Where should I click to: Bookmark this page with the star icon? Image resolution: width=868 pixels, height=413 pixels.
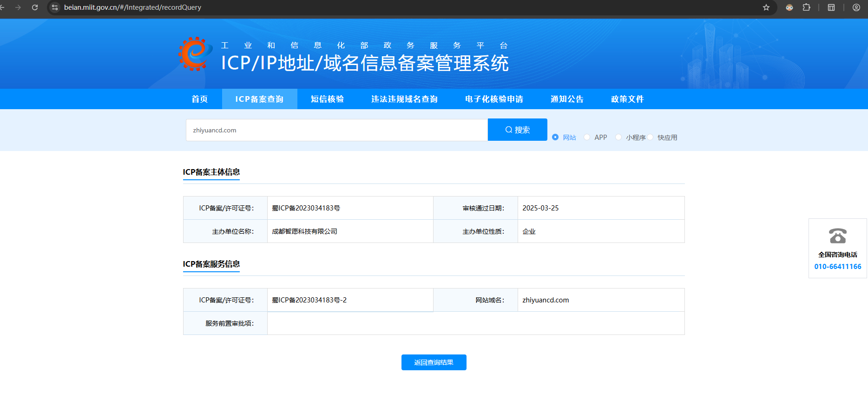[766, 7]
